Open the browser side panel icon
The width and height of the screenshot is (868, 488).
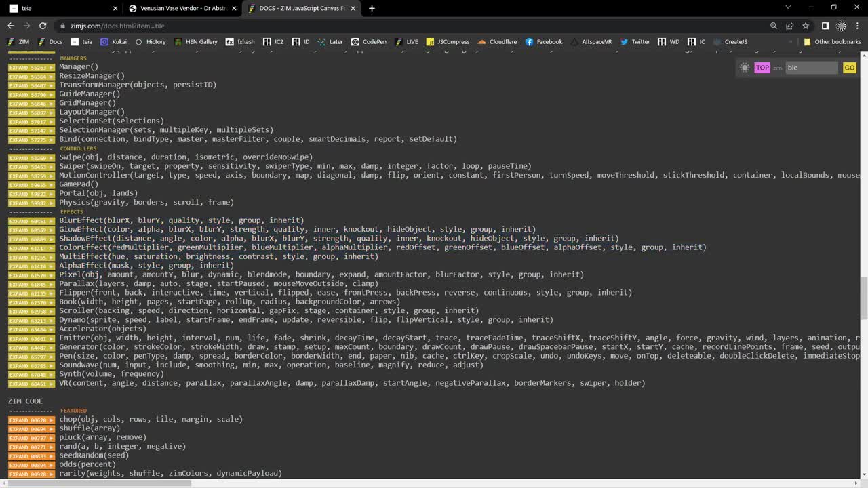pos(825,26)
